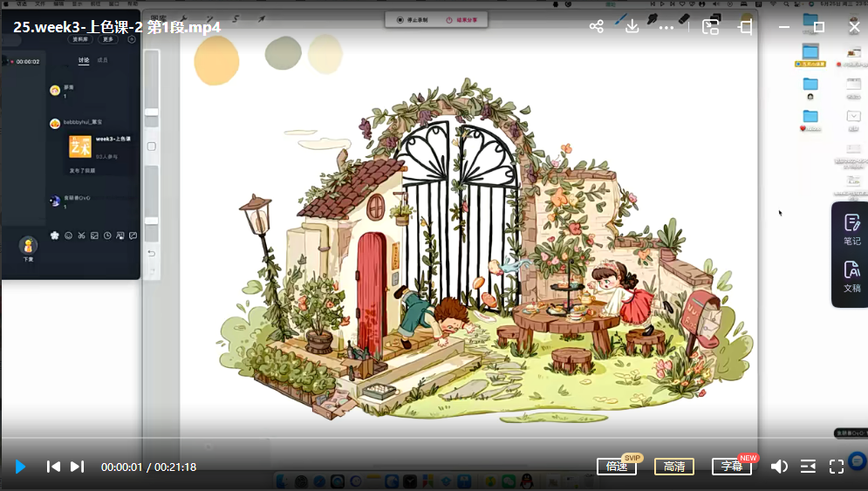868x491 pixels.
Task: Switch to the 成员 members tab
Action: coord(103,60)
